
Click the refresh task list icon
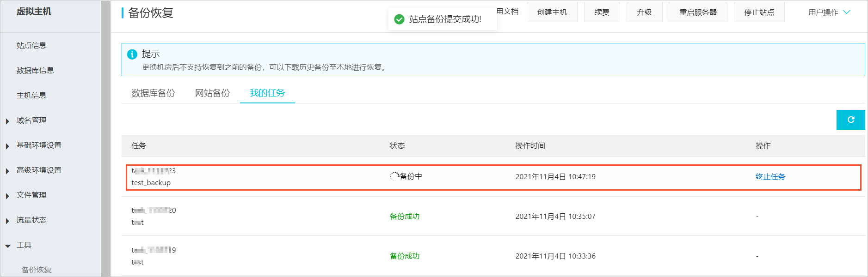[x=850, y=120]
